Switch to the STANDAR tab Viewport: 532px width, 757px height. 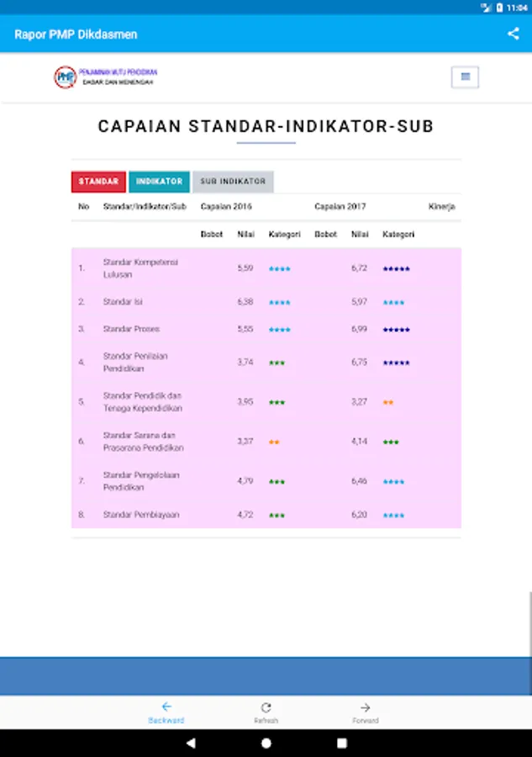(98, 182)
